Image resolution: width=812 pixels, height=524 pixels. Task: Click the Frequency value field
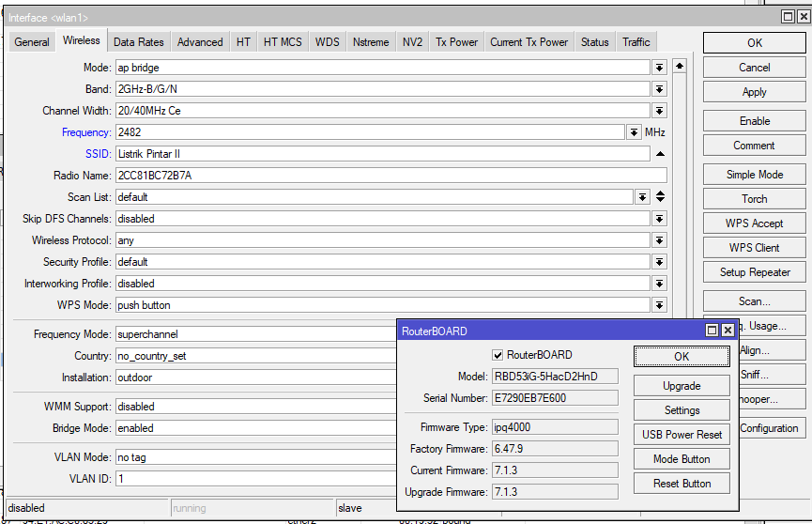370,132
